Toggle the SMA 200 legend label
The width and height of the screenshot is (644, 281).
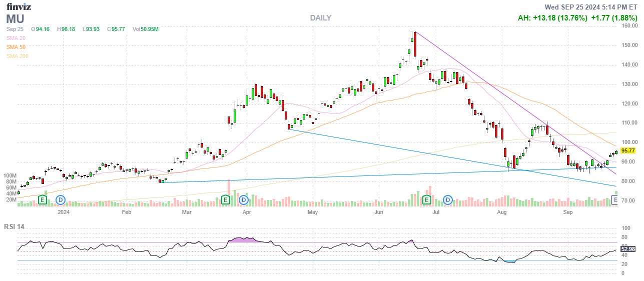18,56
